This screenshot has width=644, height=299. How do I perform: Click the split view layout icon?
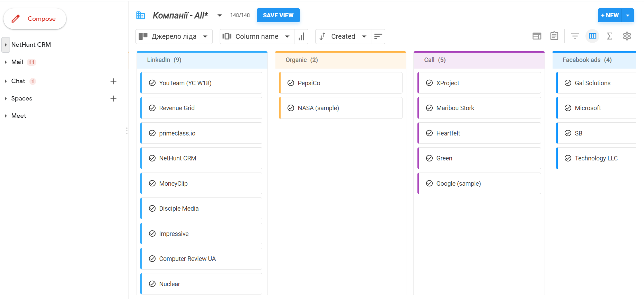click(x=537, y=36)
